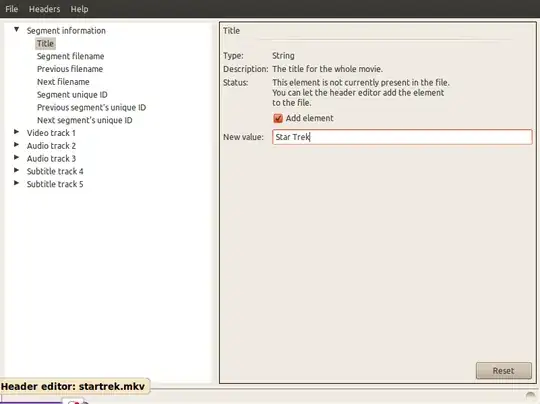Select the Audio track 3 label
This screenshot has width=540, height=404.
tap(51, 158)
